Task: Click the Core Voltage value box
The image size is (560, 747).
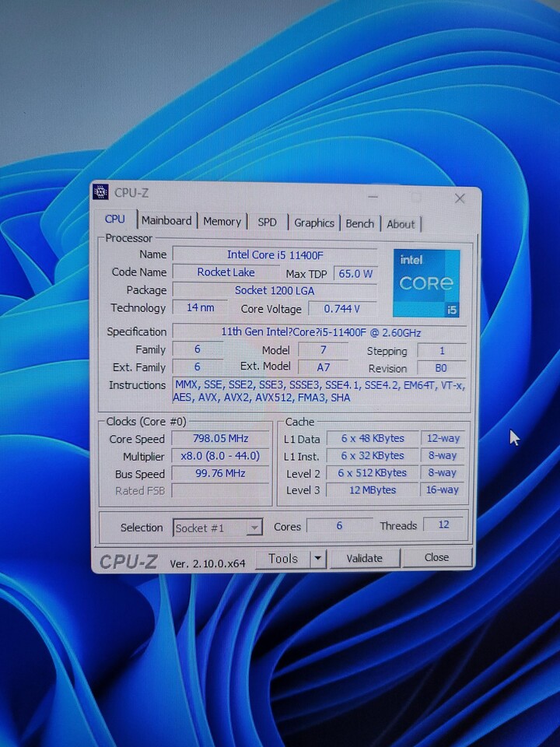Action: 342,308
